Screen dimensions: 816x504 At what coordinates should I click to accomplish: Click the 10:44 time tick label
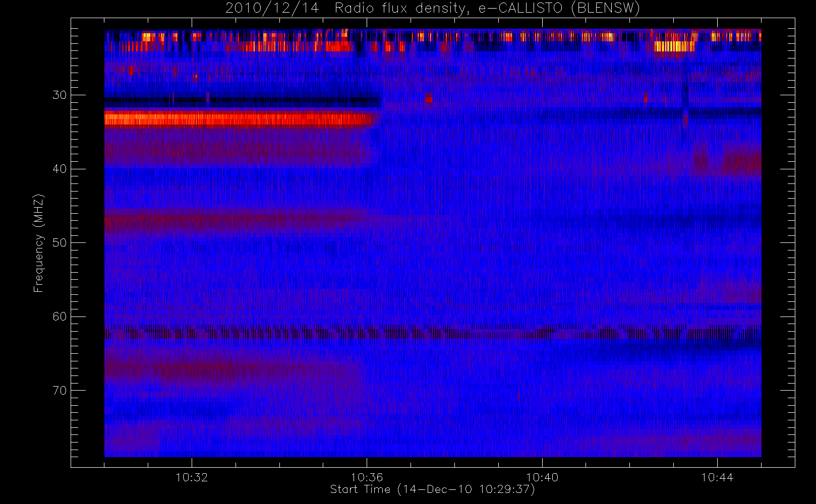[717, 477]
